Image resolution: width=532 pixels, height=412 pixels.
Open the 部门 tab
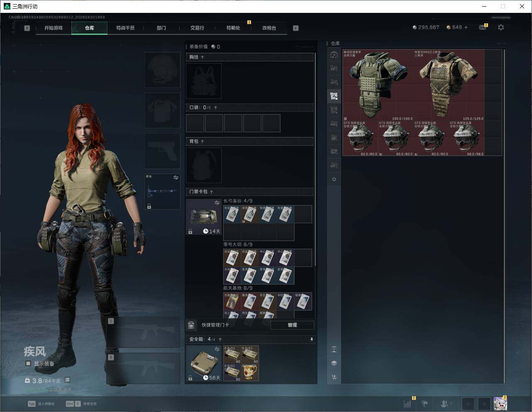tap(161, 28)
